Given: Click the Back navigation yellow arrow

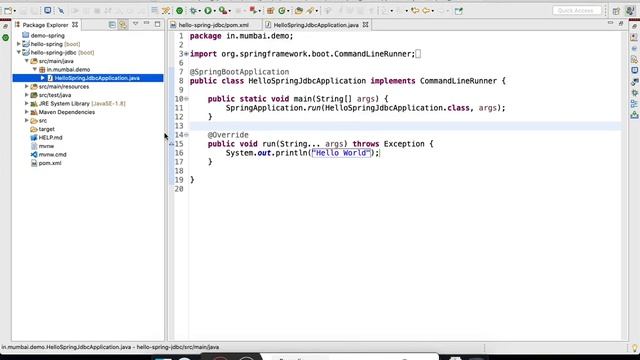Looking at the screenshot, I should click(x=426, y=11).
